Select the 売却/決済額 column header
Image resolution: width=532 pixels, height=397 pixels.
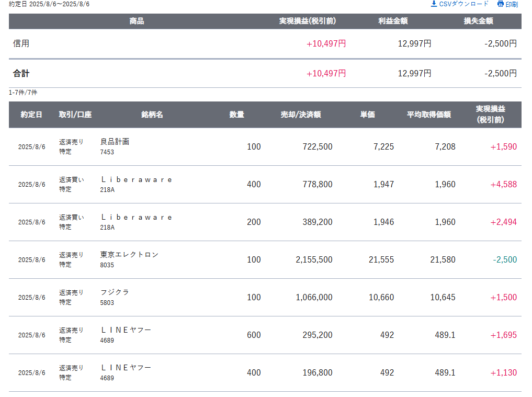[301, 115]
